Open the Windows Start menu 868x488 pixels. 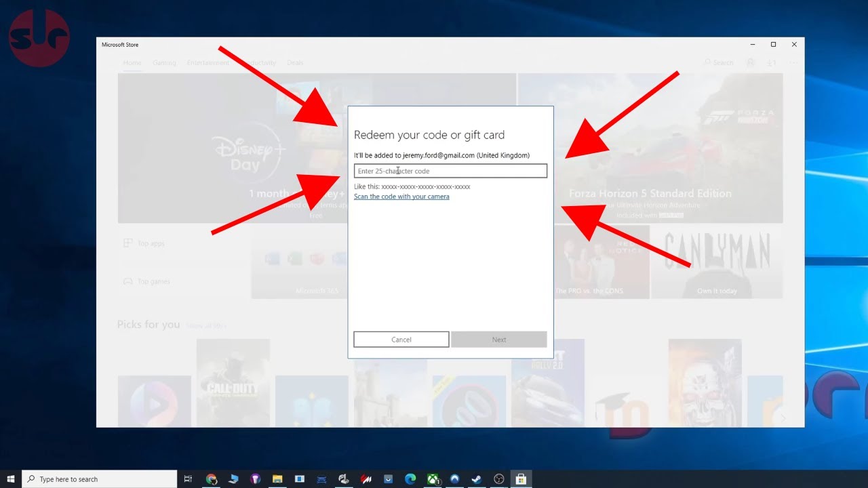click(11, 479)
